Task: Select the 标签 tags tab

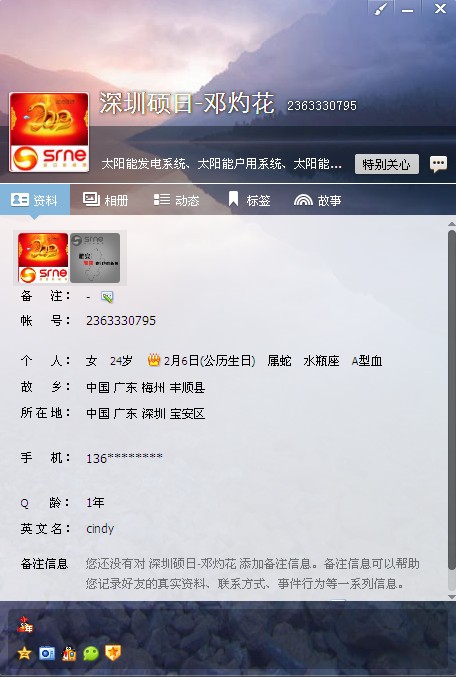Action: point(249,200)
